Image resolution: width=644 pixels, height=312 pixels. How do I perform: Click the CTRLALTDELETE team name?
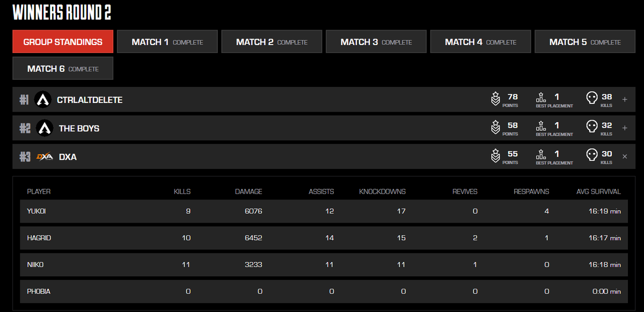(x=90, y=100)
